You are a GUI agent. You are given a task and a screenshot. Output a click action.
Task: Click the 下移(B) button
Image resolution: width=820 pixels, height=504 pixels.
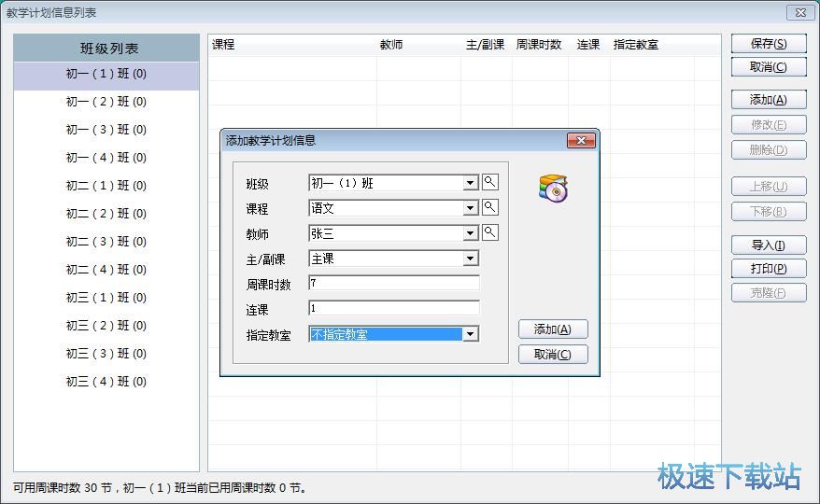(769, 212)
